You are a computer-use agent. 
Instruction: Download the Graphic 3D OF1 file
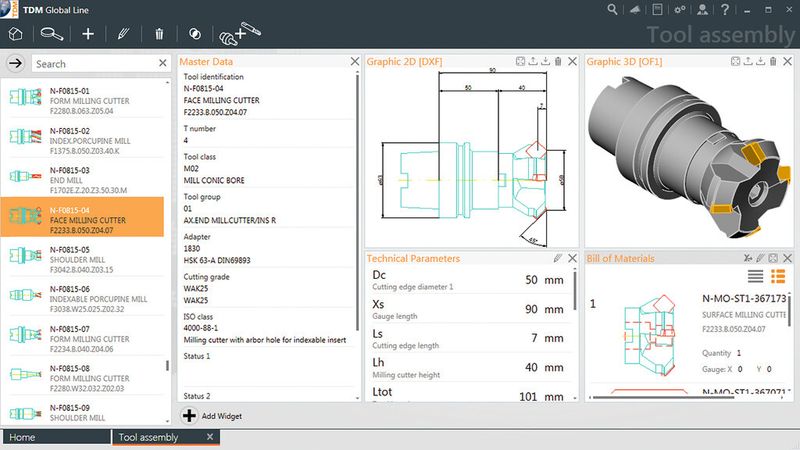point(760,61)
